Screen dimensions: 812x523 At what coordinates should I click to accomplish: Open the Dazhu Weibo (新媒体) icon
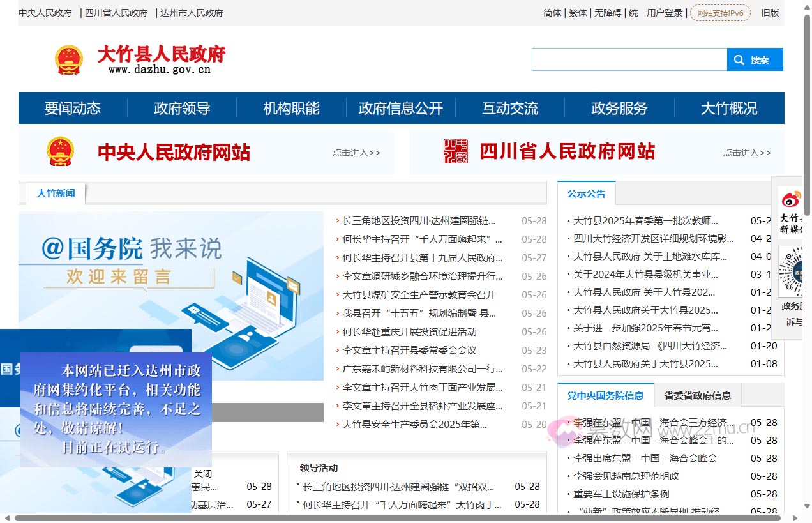coord(792,199)
